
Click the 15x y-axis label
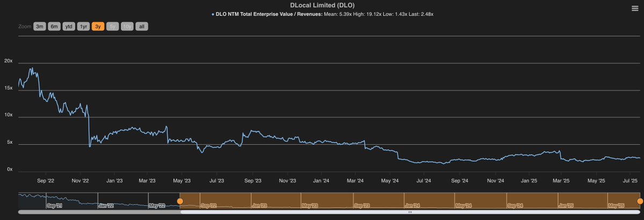(9, 88)
